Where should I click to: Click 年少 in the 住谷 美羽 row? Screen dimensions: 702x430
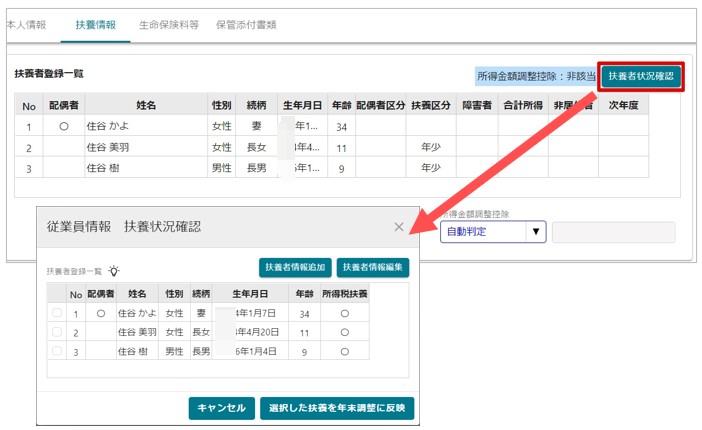431,147
